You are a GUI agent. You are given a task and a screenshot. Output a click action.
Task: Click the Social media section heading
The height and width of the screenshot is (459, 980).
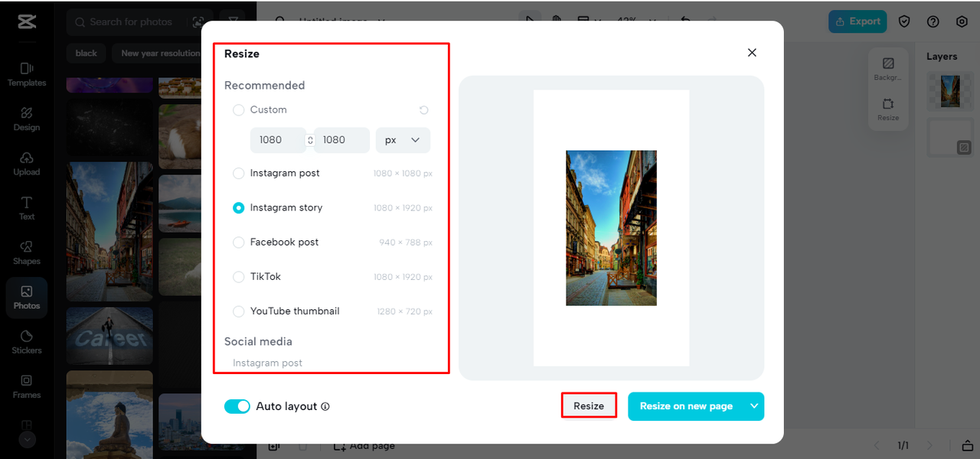258,342
